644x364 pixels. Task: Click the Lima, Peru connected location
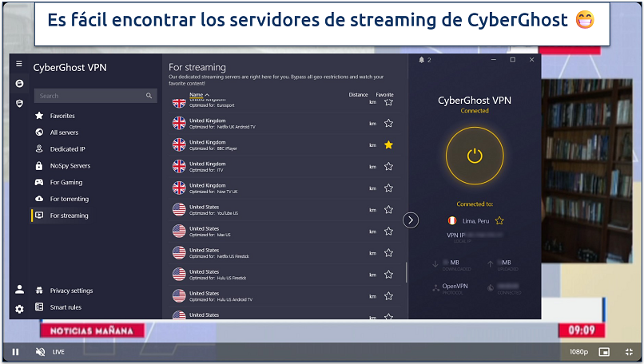[x=475, y=221]
